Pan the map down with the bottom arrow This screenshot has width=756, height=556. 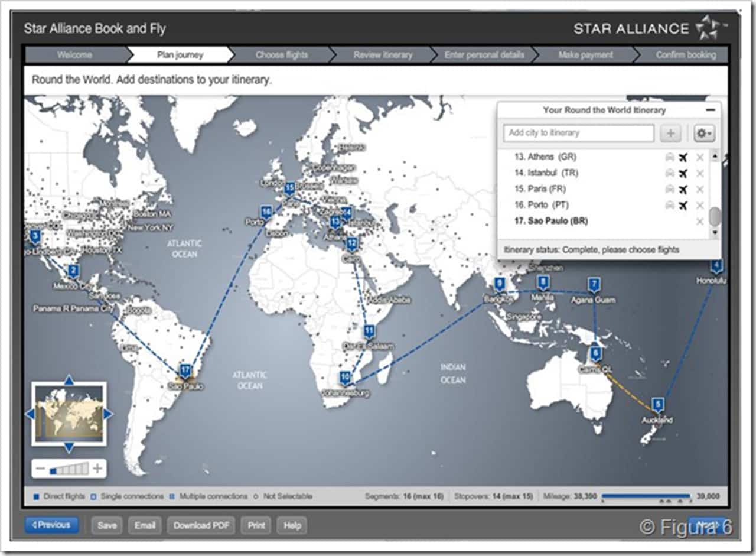tap(69, 448)
